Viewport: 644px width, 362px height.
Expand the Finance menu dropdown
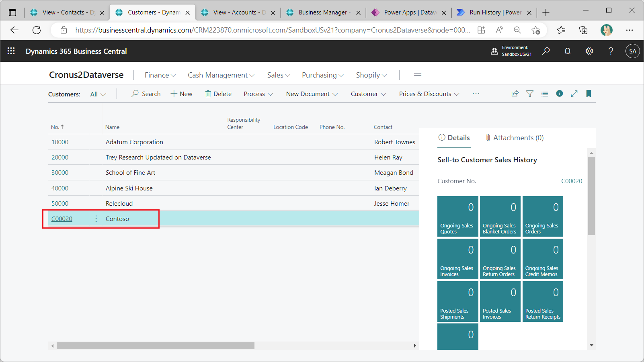coord(160,75)
